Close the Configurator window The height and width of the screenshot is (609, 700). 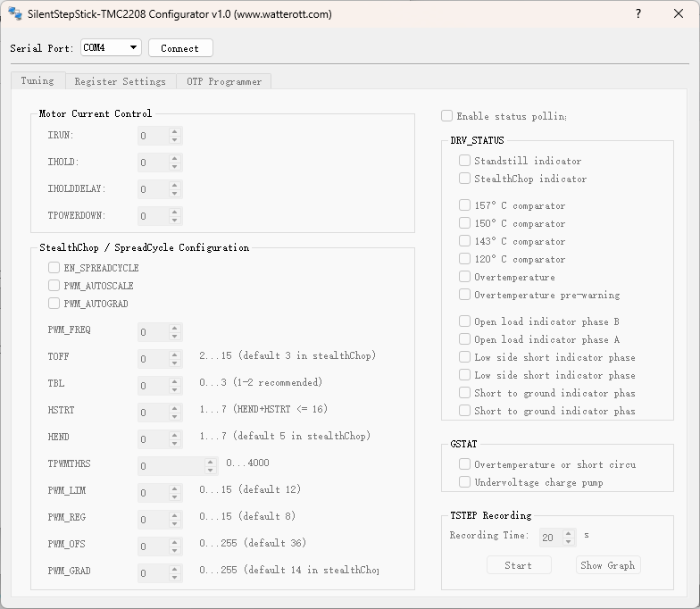pos(679,14)
